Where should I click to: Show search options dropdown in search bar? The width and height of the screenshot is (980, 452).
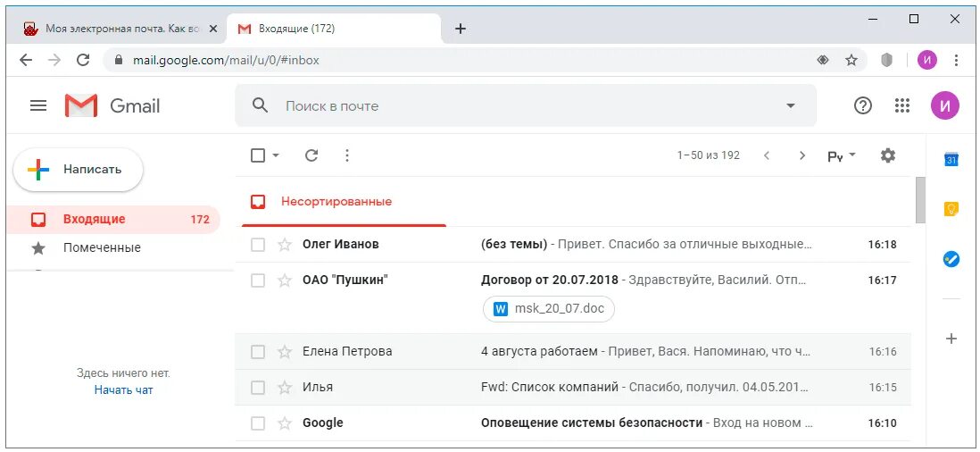click(790, 105)
